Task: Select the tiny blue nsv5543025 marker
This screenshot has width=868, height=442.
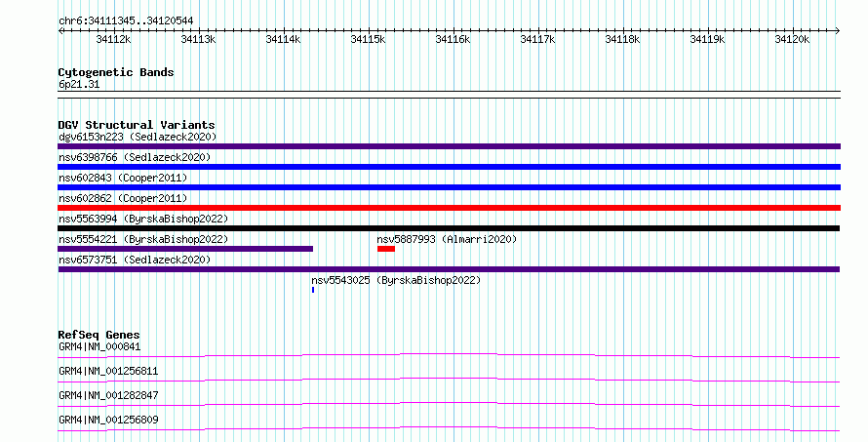Action: (313, 290)
